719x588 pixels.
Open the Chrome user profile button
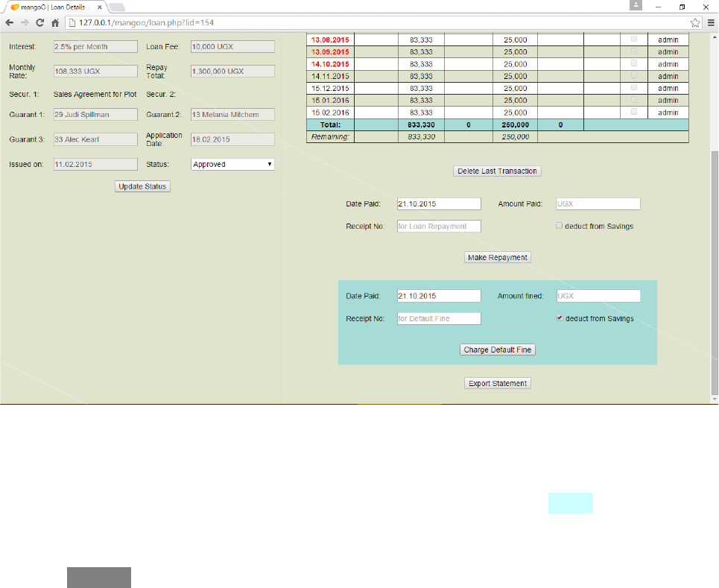tap(636, 5)
